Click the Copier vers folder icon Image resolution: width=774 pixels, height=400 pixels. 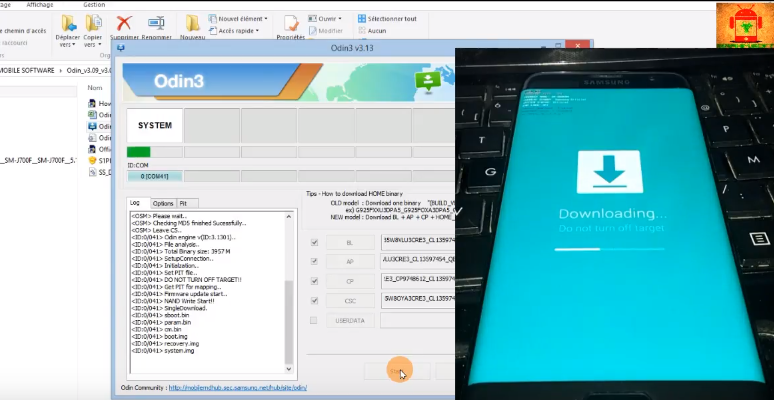click(92, 23)
